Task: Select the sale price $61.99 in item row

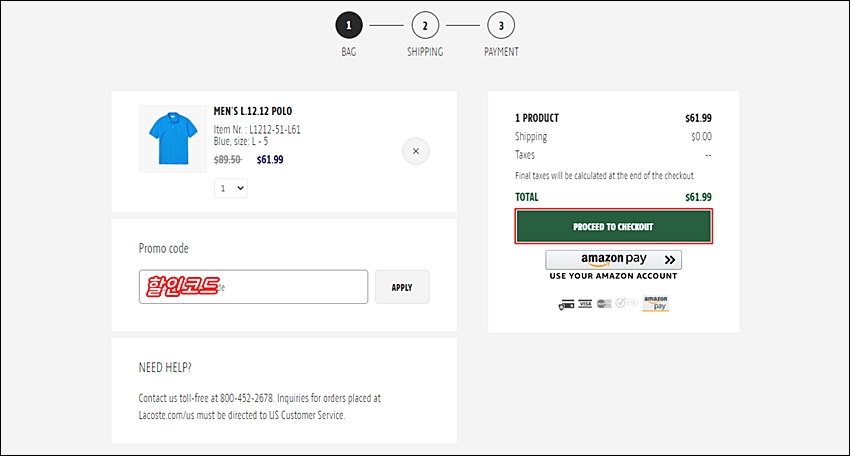Action: coord(270,159)
